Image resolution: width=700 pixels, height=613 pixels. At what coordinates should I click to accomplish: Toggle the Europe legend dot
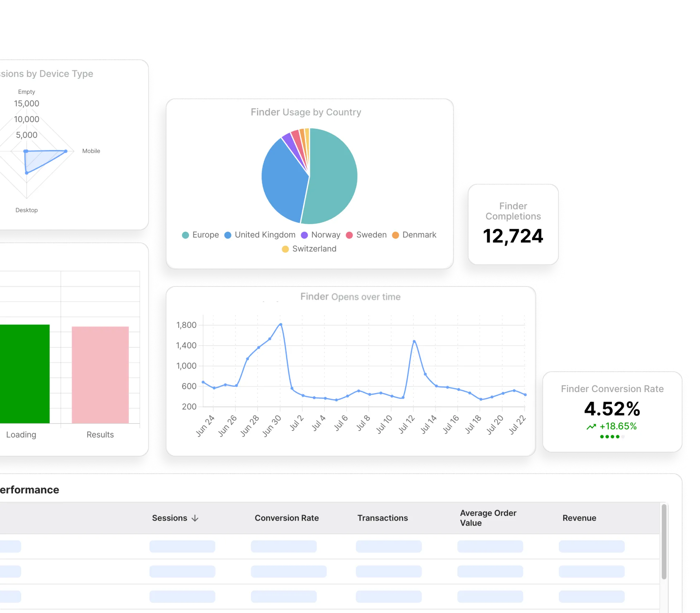(x=185, y=235)
